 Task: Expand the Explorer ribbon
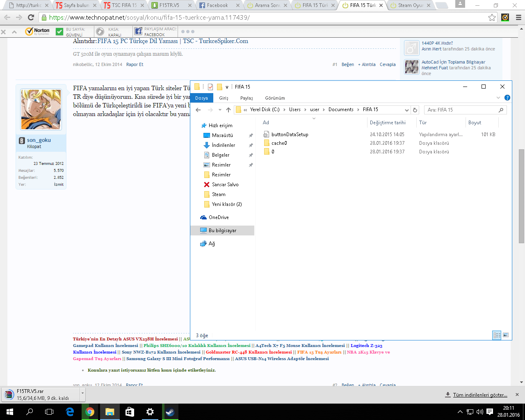tap(498, 98)
